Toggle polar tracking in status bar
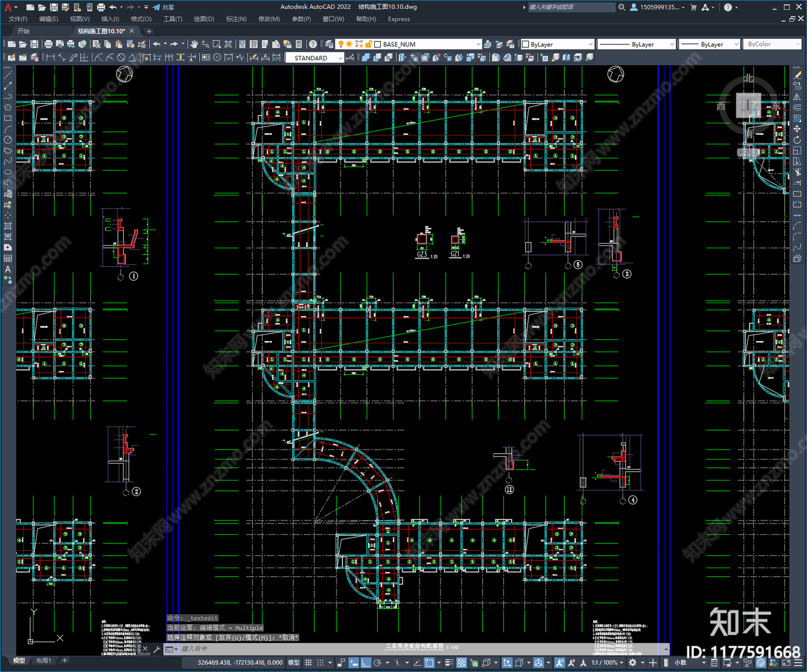The width and height of the screenshot is (807, 672). pyautogui.click(x=377, y=662)
